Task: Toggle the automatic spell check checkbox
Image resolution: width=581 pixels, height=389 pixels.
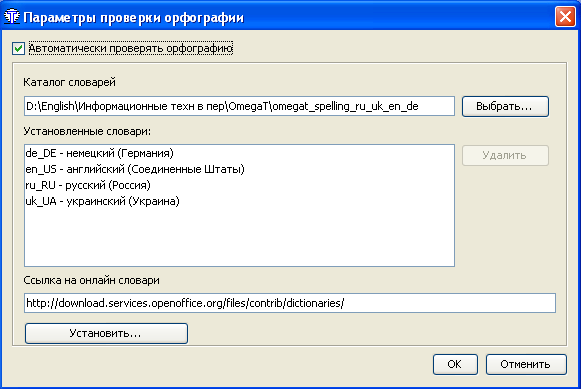Action: point(18,49)
